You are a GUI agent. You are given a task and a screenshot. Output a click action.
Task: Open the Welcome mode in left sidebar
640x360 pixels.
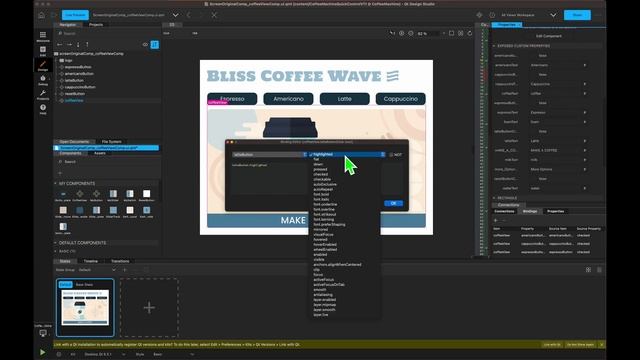(x=43, y=37)
